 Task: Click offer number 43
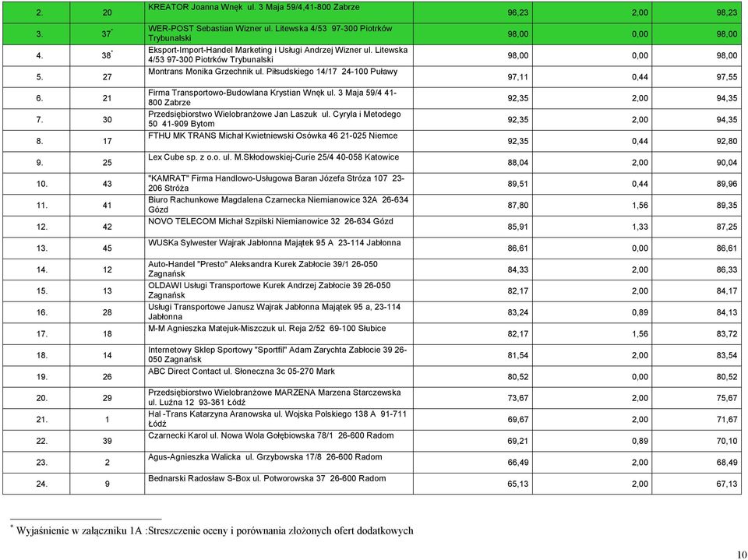[107, 184]
